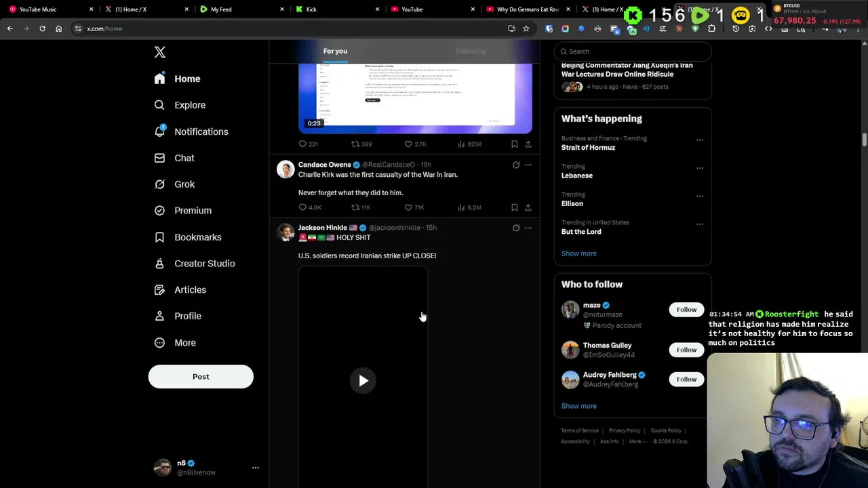The height and width of the screenshot is (488, 868).
Task: Open more menu on Candace Owens post
Action: coord(528,165)
